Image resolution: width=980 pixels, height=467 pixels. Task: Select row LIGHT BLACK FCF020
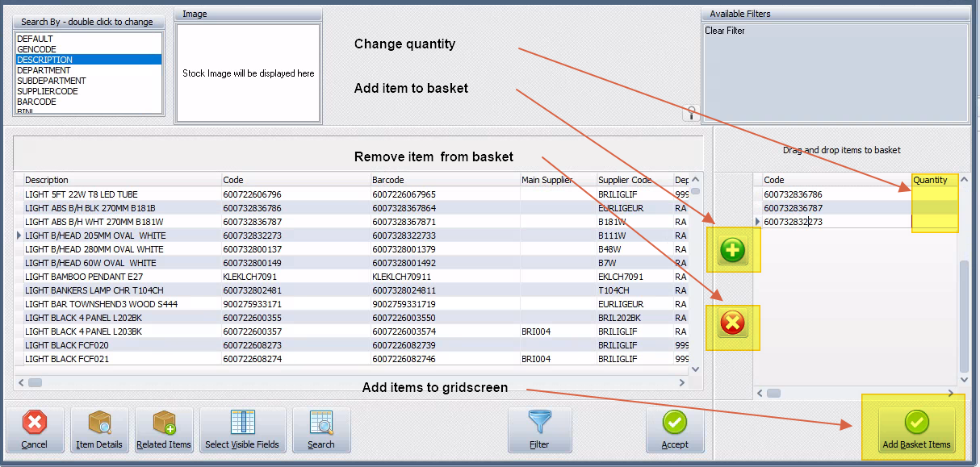tap(351, 345)
